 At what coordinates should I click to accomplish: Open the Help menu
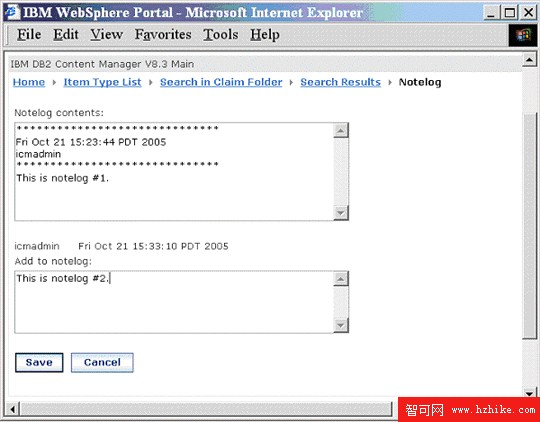(x=264, y=34)
